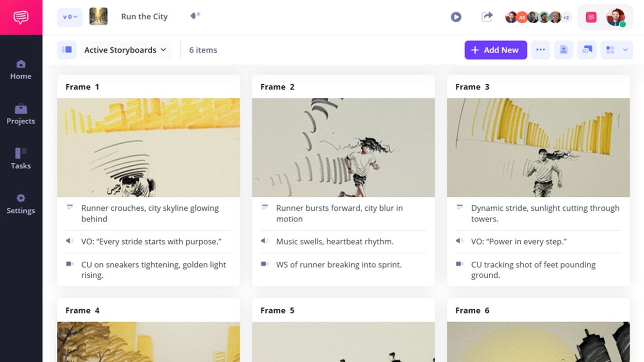The width and height of the screenshot is (644, 362).
Task: Open Settings in the sidebar
Action: point(21,205)
